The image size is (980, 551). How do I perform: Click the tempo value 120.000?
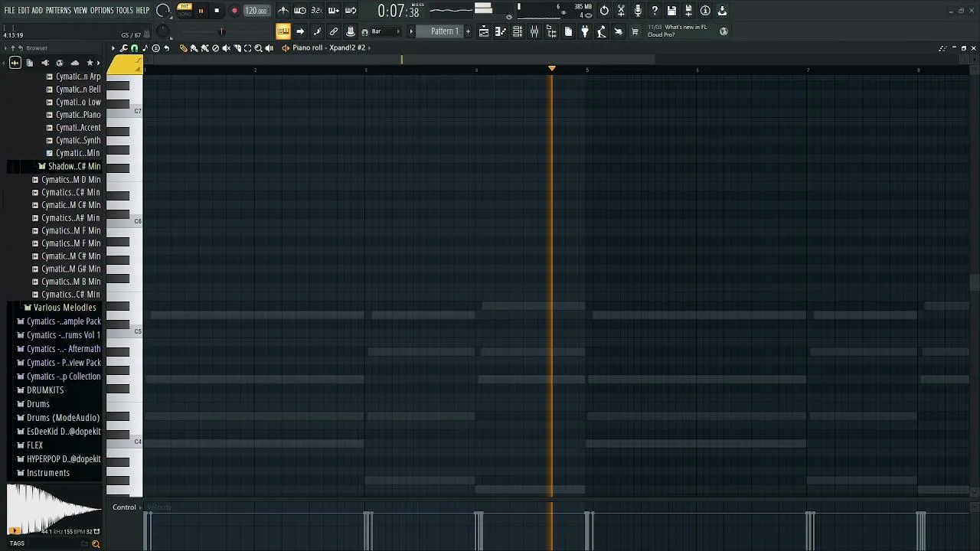[x=256, y=11]
